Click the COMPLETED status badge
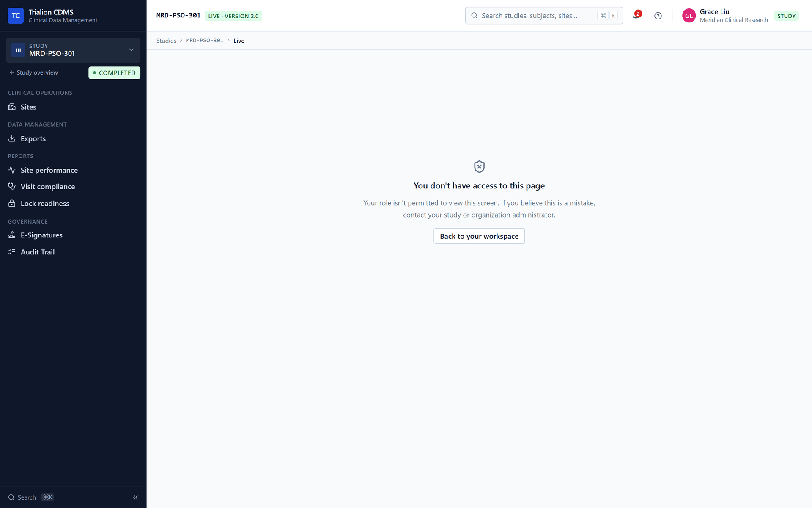Viewport: 812px width, 508px height. point(114,72)
